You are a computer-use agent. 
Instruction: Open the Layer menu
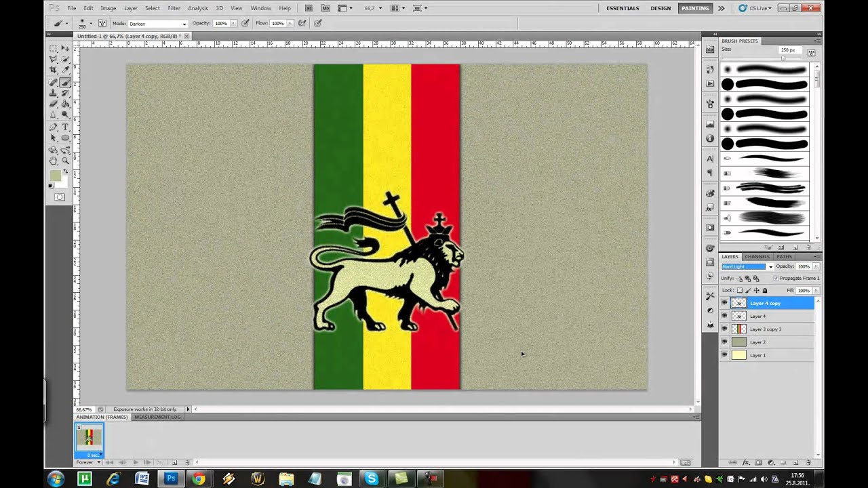131,8
